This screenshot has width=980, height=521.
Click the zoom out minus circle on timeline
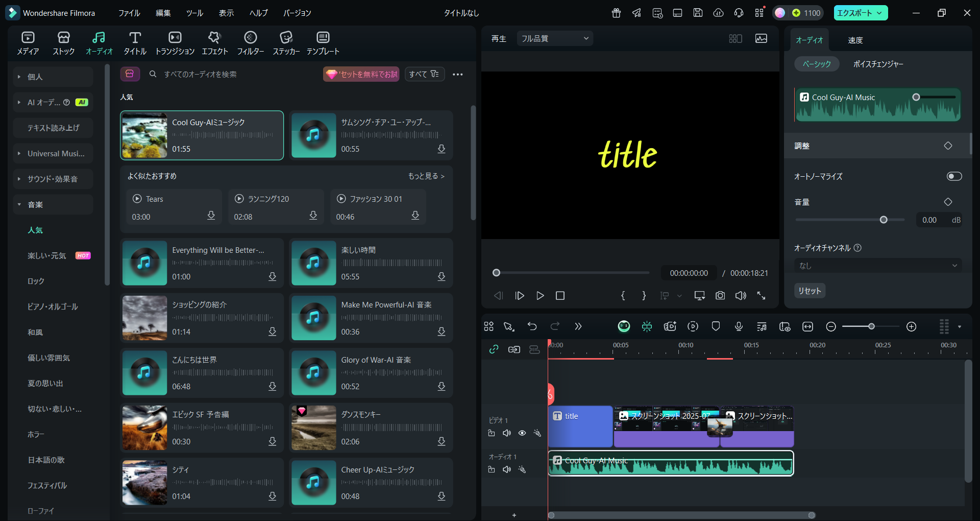(831, 326)
